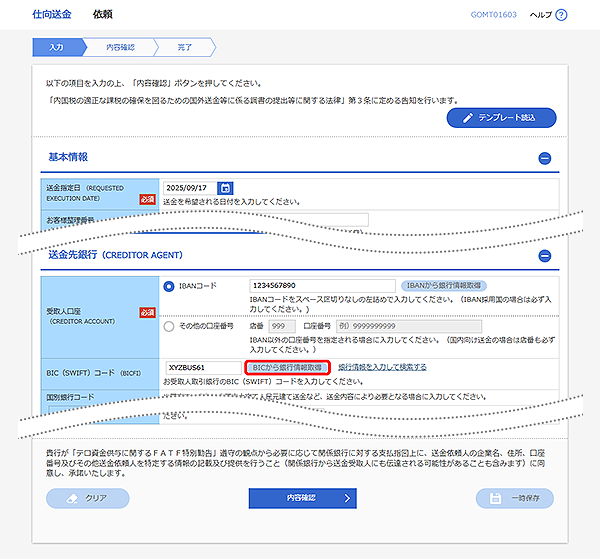Click the 口座番号 account number field
The image size is (600, 559).
pos(409,326)
